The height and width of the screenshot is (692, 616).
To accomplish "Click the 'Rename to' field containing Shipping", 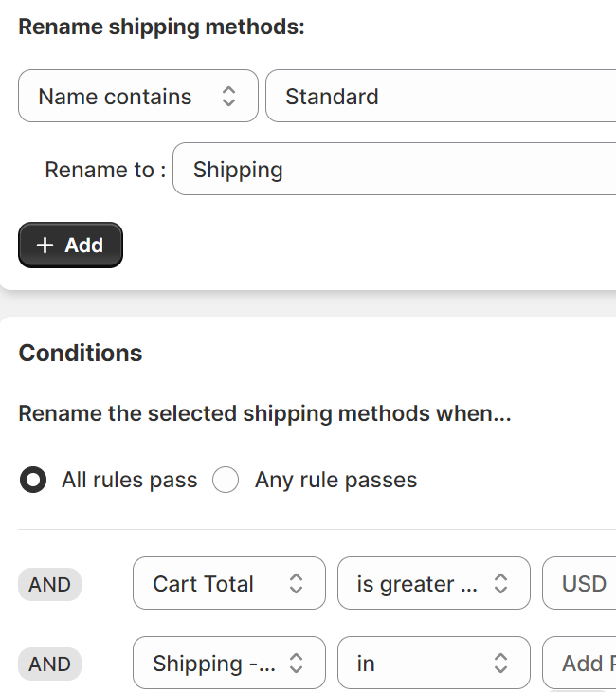I will (394, 170).
